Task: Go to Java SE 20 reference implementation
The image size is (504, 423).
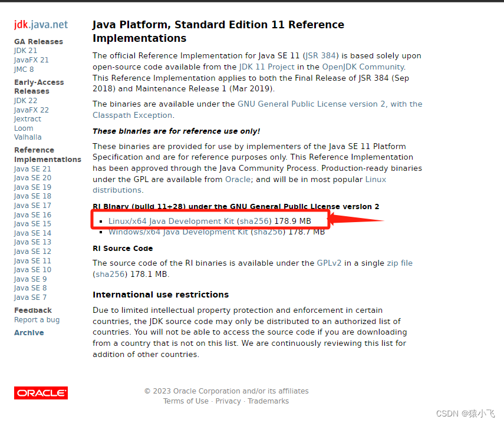Action: (32, 177)
